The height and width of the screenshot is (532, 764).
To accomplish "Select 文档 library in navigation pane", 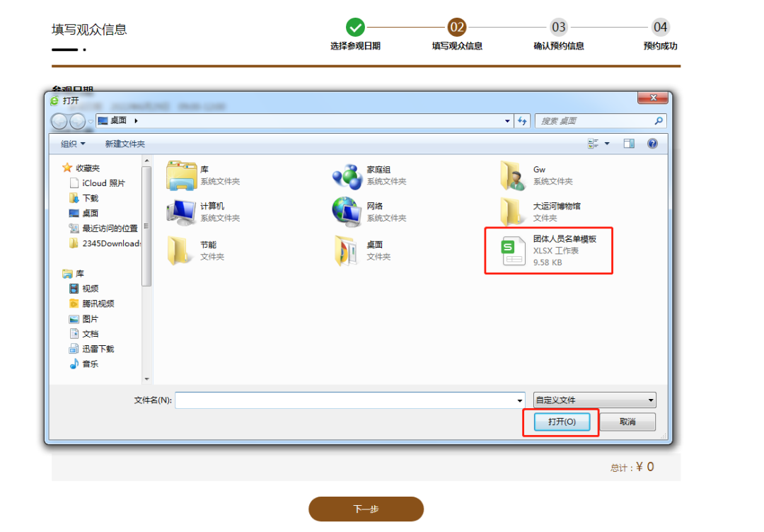I will (x=83, y=334).
